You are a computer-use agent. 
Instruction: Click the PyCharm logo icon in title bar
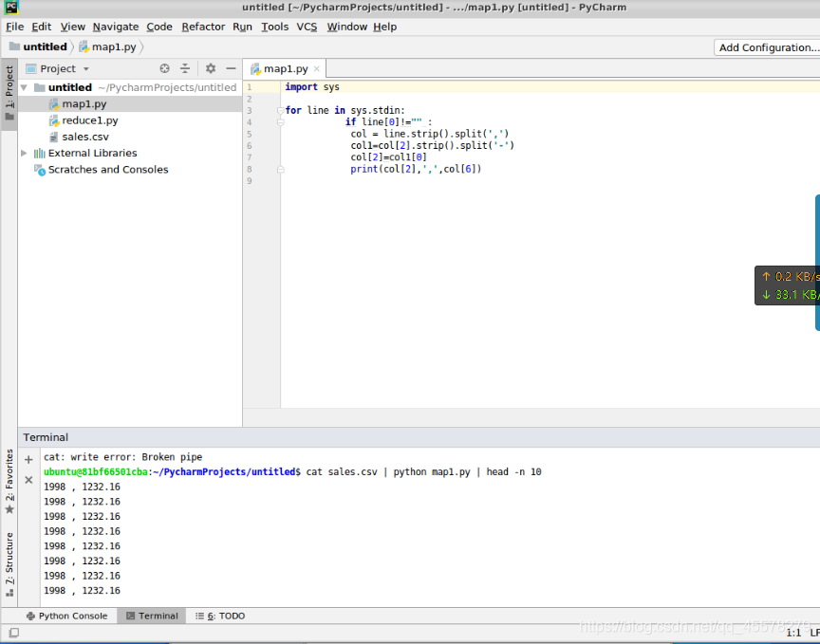[x=11, y=7]
